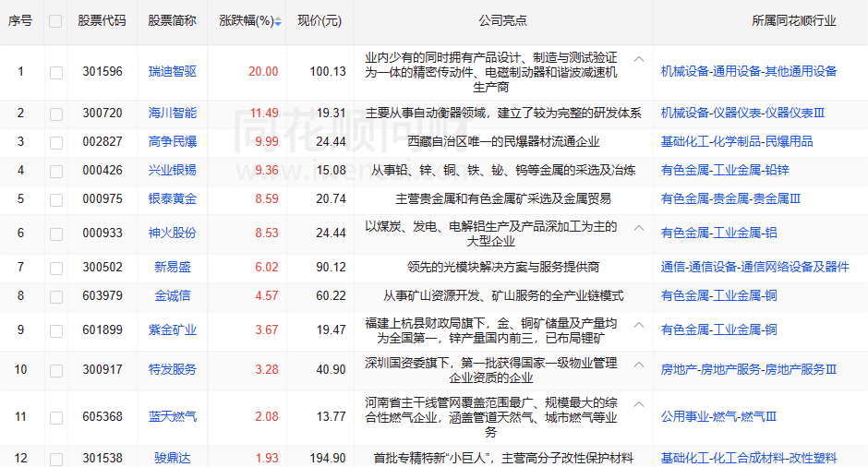Viewport: 868px width, 467px height.
Task: Go to 银泰黄金 stock details
Action: pyautogui.click(x=172, y=198)
